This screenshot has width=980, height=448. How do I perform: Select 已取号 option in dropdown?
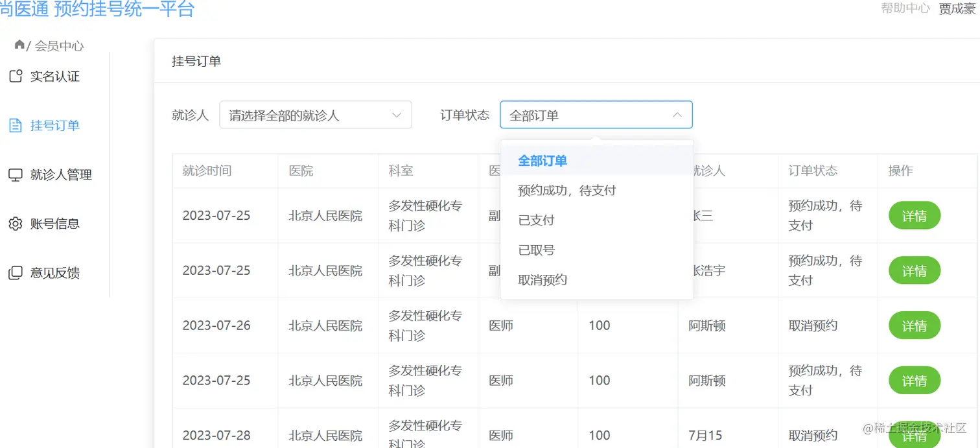tap(597, 250)
